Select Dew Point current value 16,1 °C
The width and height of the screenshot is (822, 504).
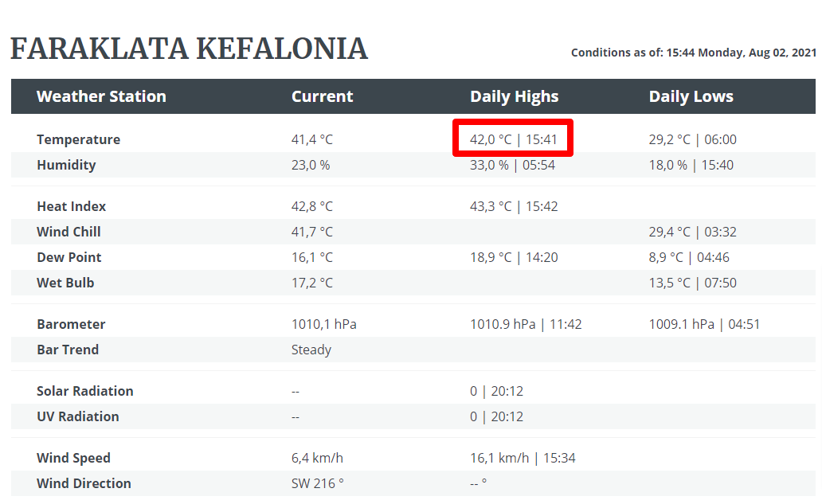point(312,257)
